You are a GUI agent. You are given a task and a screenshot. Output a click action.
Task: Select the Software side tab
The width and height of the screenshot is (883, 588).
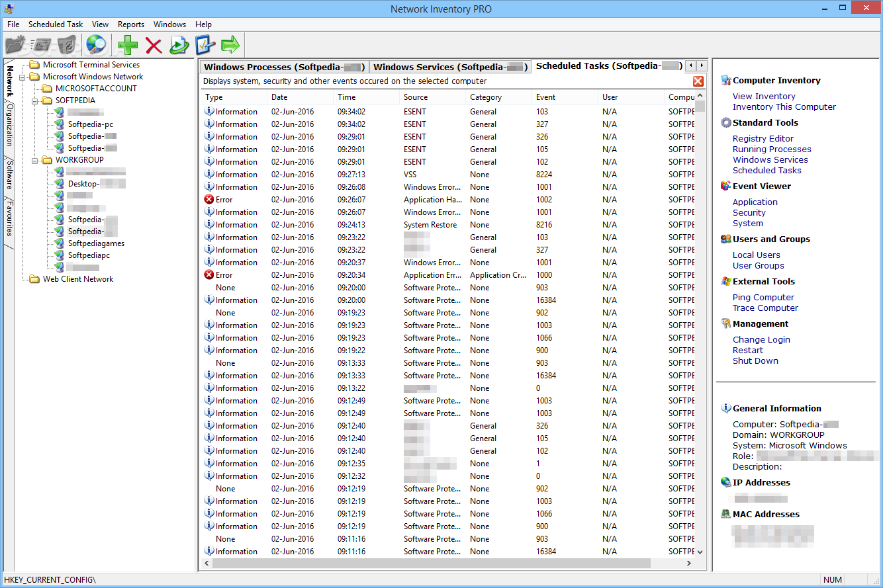(x=9, y=174)
